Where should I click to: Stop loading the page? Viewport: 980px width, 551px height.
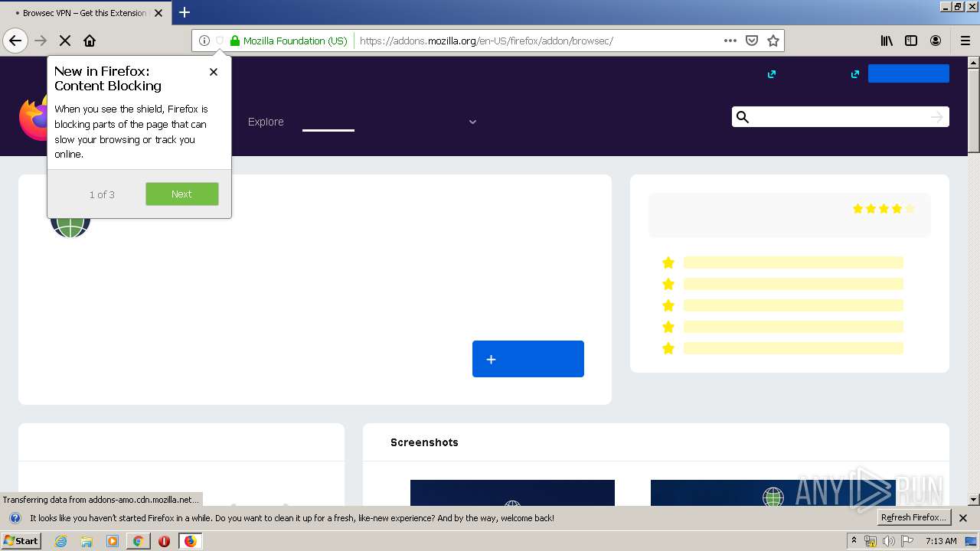pyautogui.click(x=65, y=41)
